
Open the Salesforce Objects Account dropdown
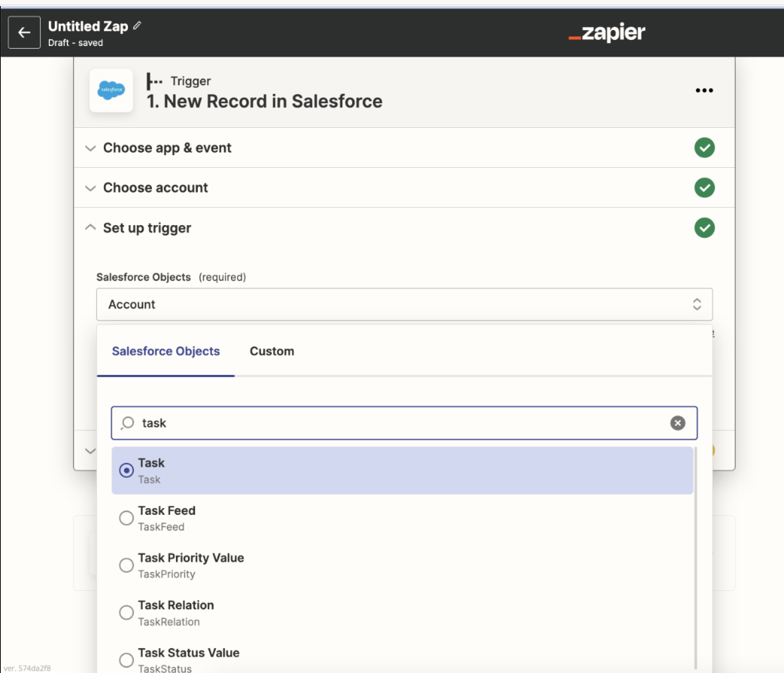tap(404, 304)
